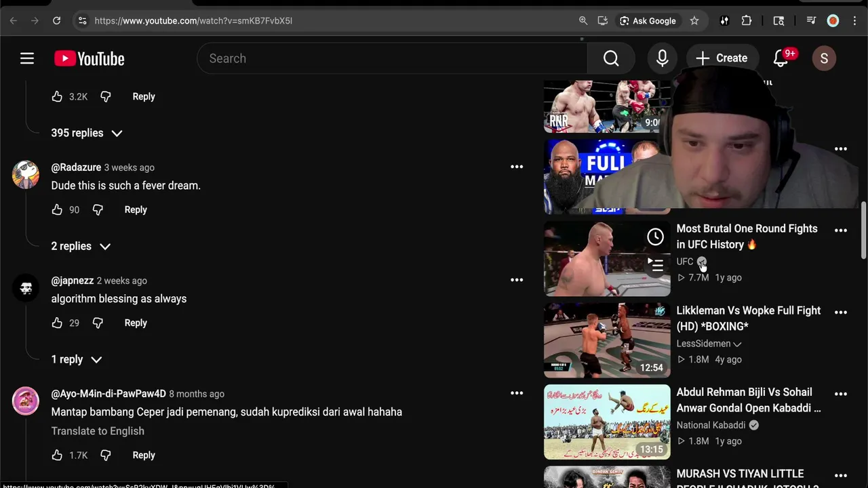Open Chrome profile avatar
This screenshot has height=488, width=868.
click(833, 21)
